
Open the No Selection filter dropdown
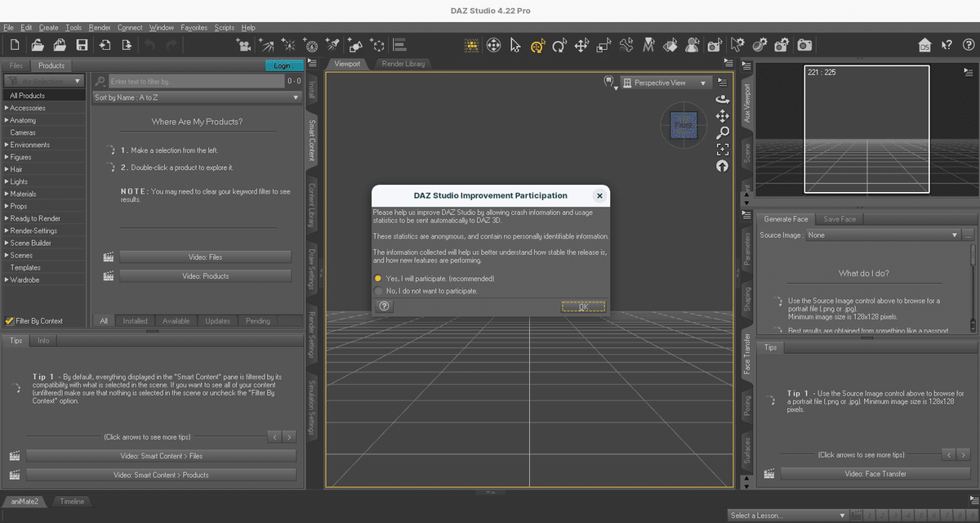(x=44, y=81)
